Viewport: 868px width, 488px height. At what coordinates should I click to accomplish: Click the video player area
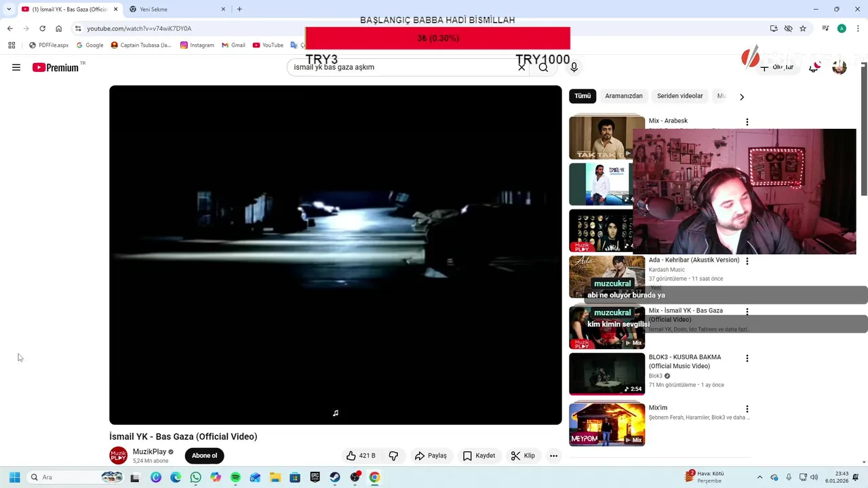(336, 255)
